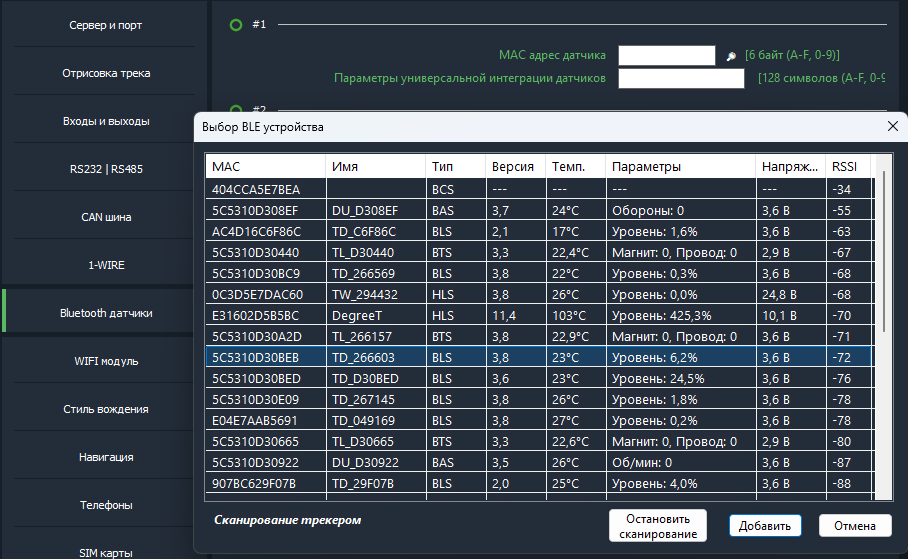908x559 pixels.
Task: Click the Добавить button
Action: tap(765, 526)
